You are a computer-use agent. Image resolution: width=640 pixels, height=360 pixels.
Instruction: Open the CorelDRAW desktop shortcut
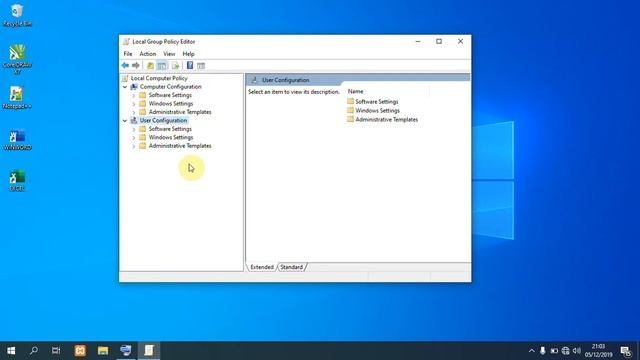click(x=17, y=59)
